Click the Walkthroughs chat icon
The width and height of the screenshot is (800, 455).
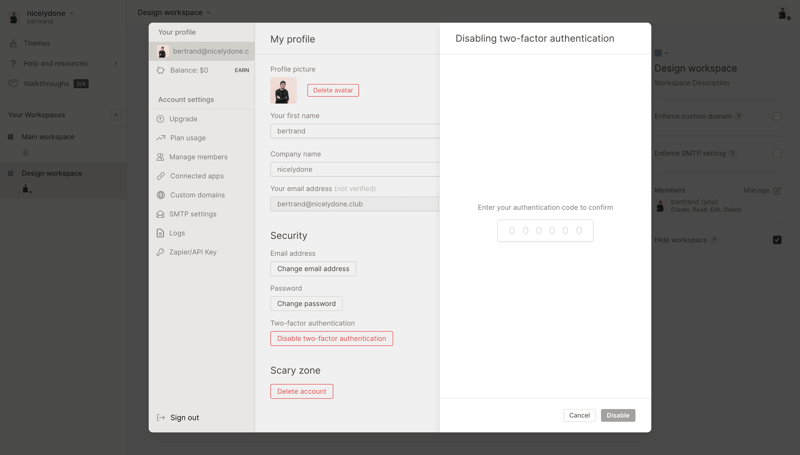(13, 83)
